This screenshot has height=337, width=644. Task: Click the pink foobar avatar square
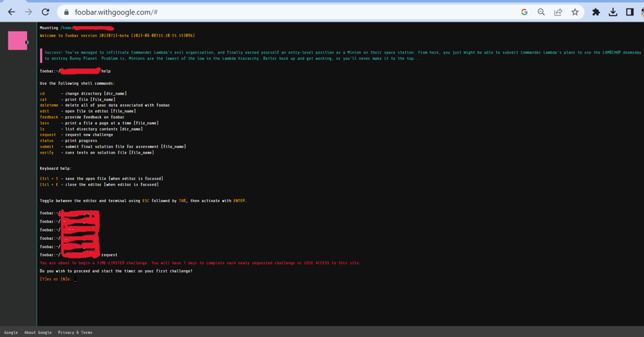(x=17, y=41)
